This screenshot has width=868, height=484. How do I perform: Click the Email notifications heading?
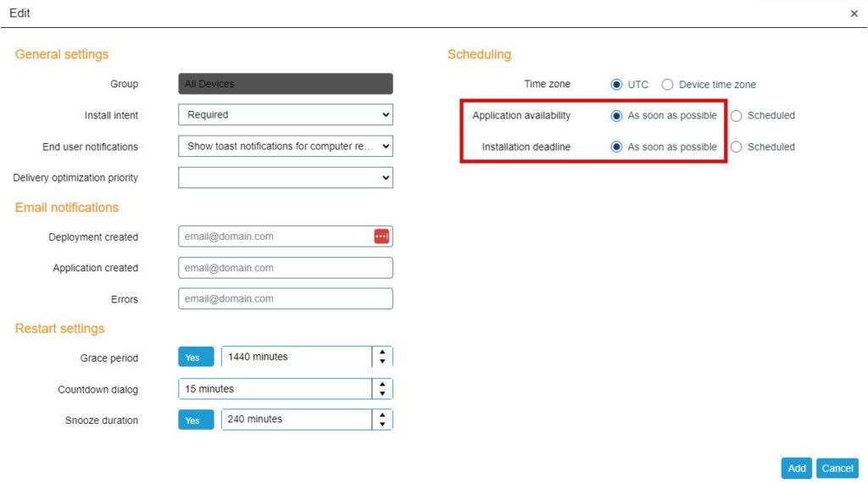(x=67, y=208)
